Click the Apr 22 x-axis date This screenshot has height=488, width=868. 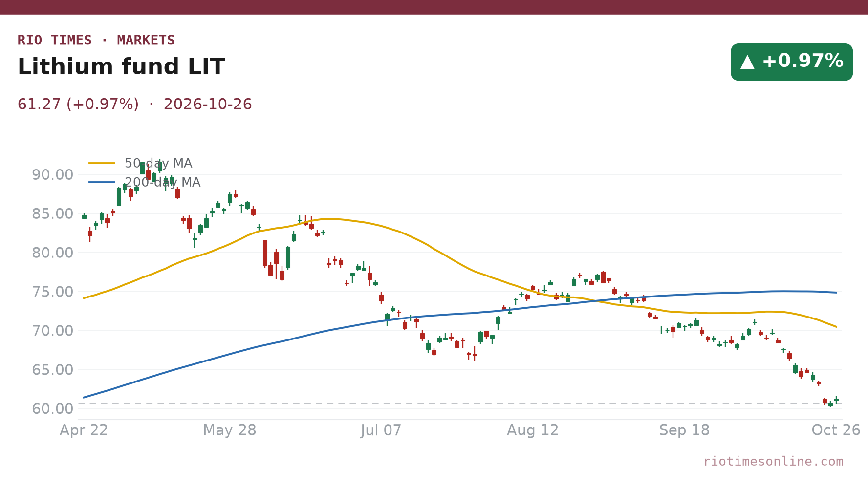coord(84,430)
